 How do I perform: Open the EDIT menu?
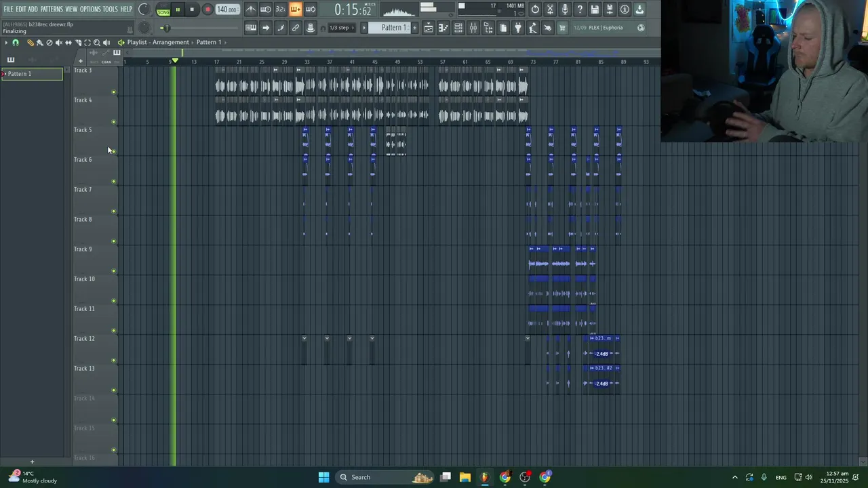pyautogui.click(x=21, y=9)
